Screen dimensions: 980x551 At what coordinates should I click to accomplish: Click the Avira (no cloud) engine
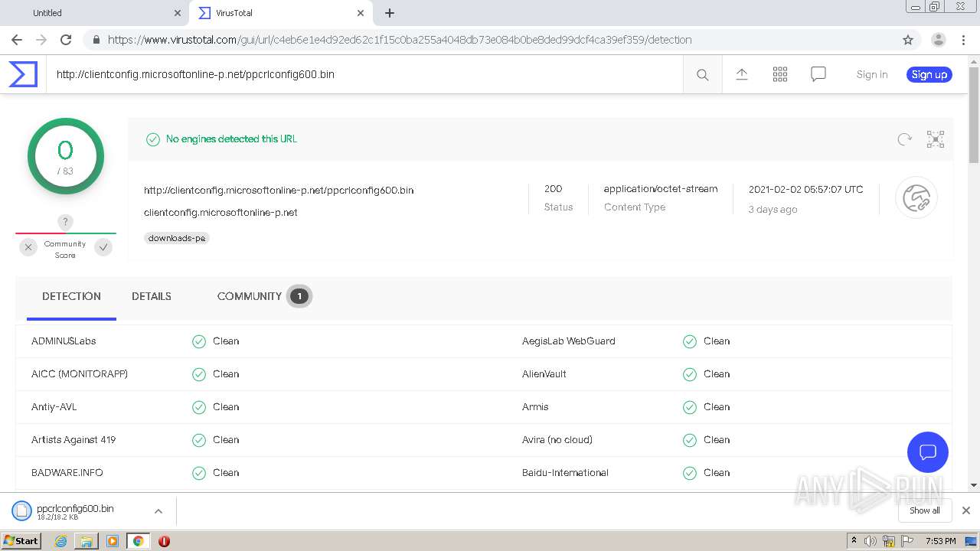click(x=557, y=440)
